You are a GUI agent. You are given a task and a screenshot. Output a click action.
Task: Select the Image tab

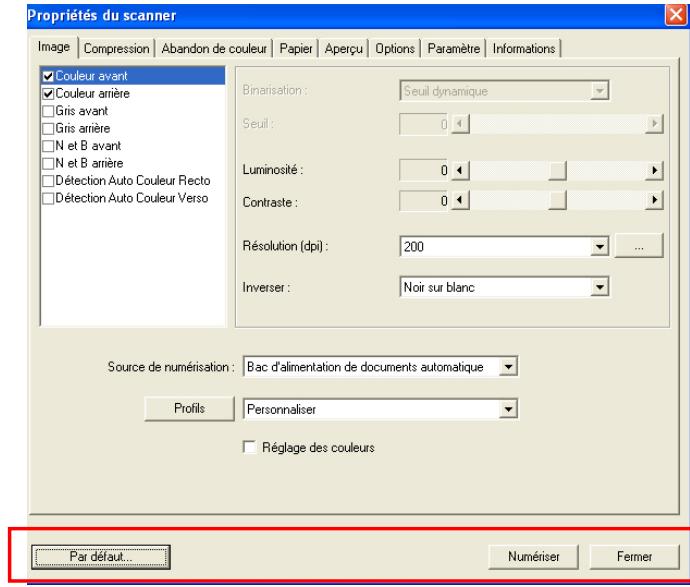tap(54, 47)
